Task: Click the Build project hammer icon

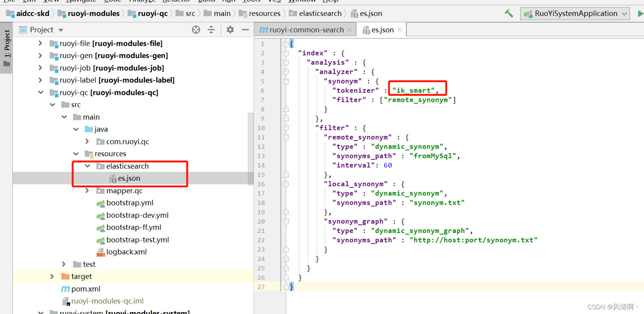Action: 509,13
